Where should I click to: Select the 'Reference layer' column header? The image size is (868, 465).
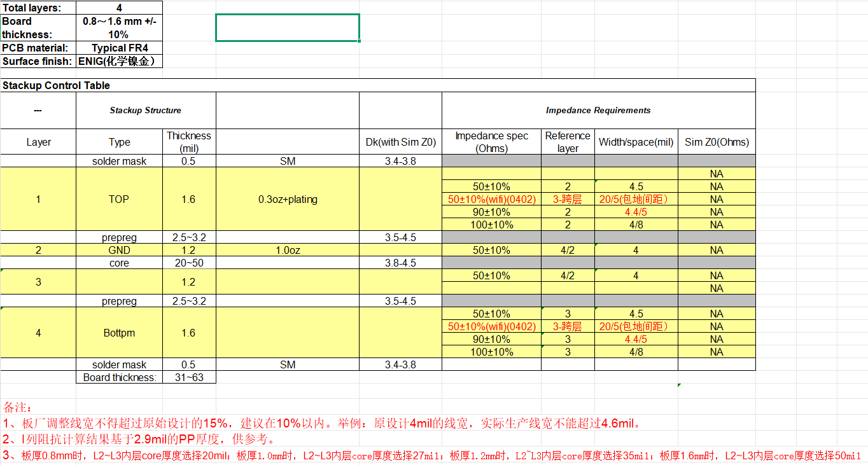568,142
